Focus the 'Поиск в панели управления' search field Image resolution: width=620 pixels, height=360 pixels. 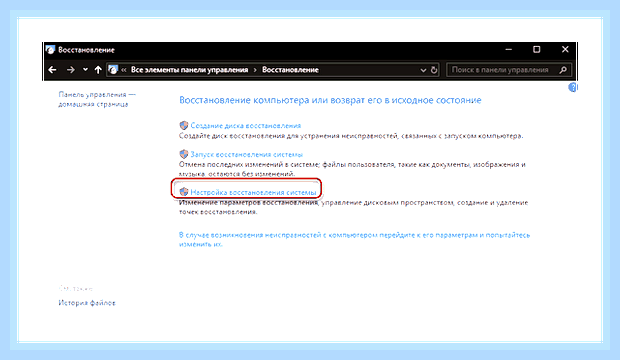tap(508, 70)
